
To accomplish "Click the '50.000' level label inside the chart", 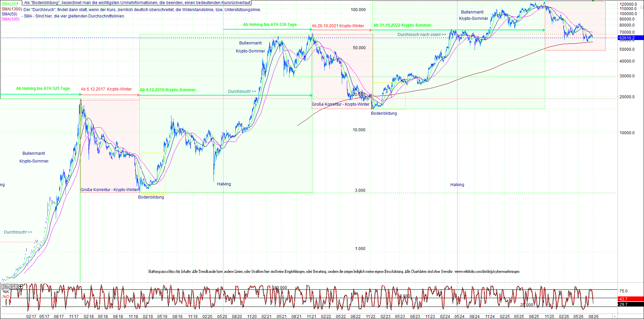I will tap(359, 48).
